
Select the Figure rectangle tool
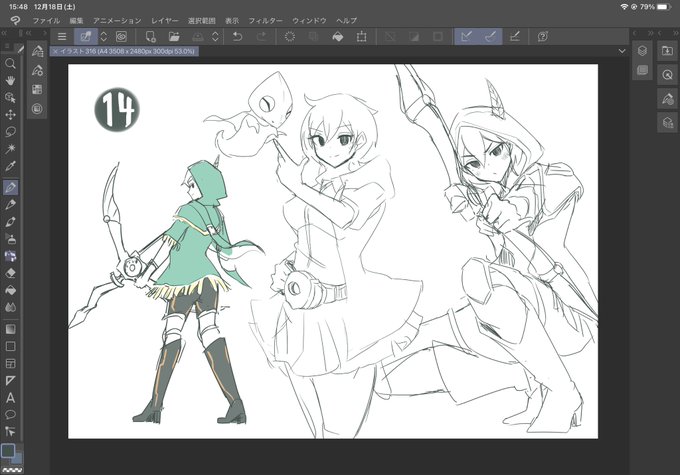click(x=10, y=346)
